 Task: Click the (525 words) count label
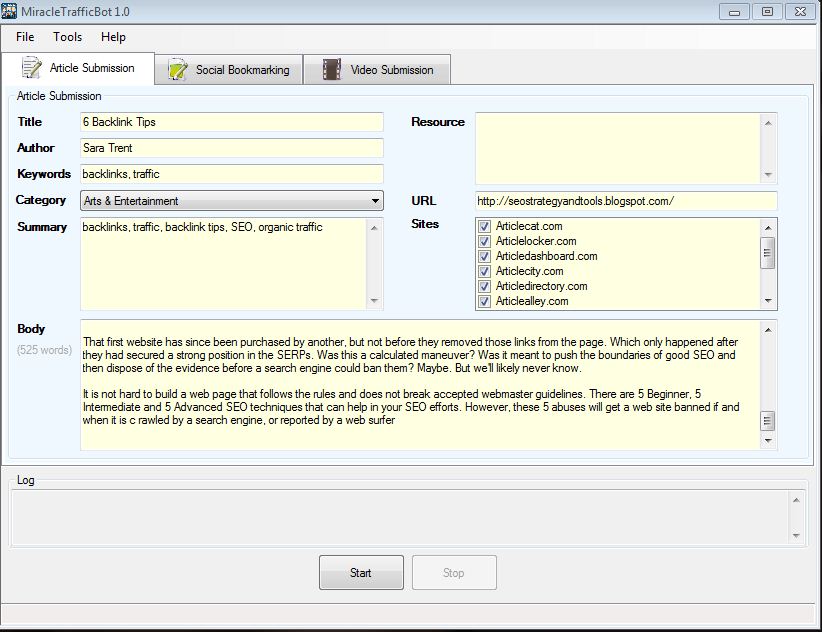point(44,350)
